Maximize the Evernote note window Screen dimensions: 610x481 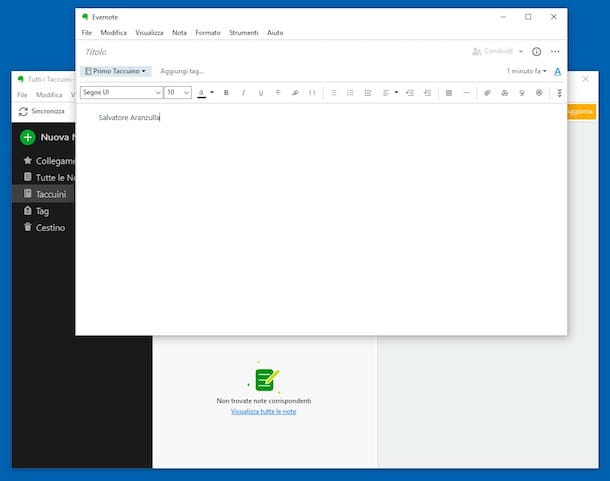click(528, 17)
